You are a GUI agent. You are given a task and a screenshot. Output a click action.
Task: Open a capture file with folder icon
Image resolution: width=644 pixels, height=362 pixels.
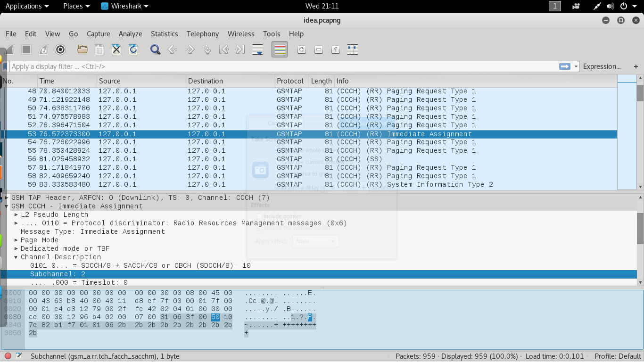tap(83, 49)
